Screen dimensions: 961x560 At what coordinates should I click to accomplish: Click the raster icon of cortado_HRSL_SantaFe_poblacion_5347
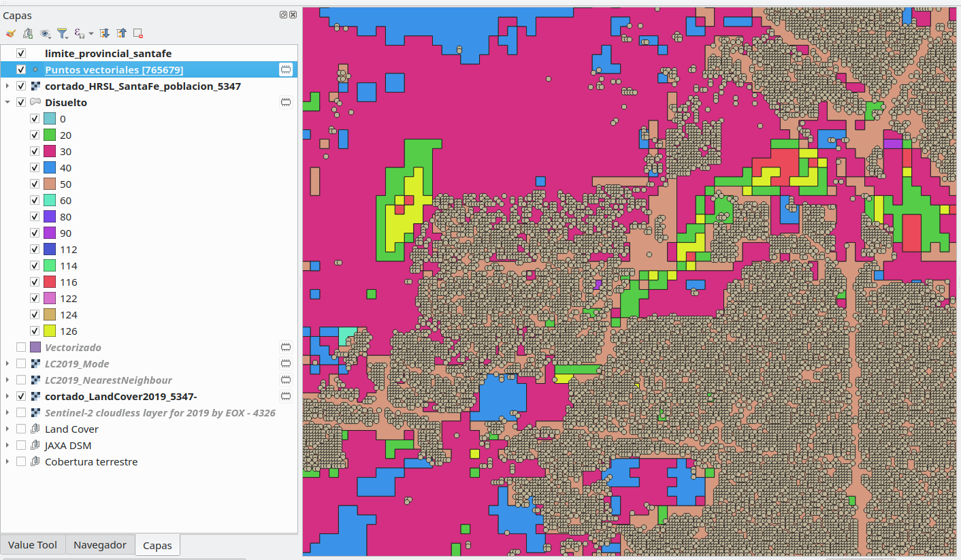point(35,86)
